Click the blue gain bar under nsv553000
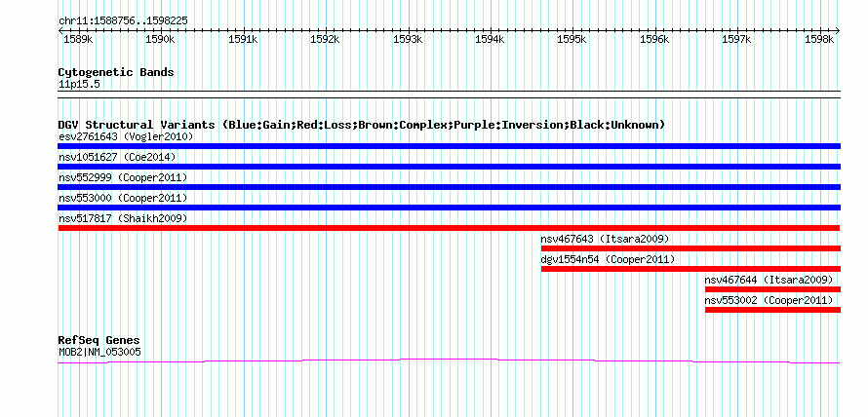The image size is (868, 417). point(449,208)
